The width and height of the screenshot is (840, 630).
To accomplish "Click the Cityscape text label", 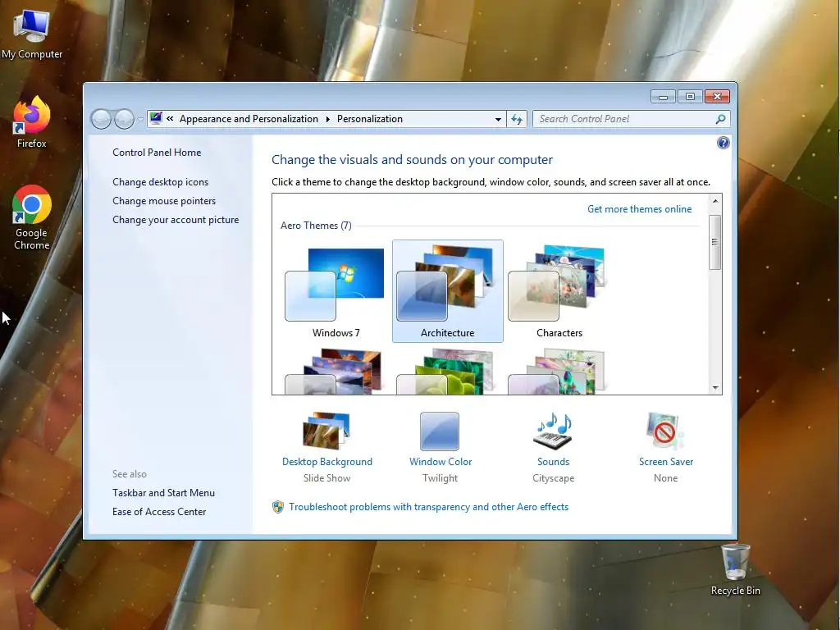I will pyautogui.click(x=554, y=478).
